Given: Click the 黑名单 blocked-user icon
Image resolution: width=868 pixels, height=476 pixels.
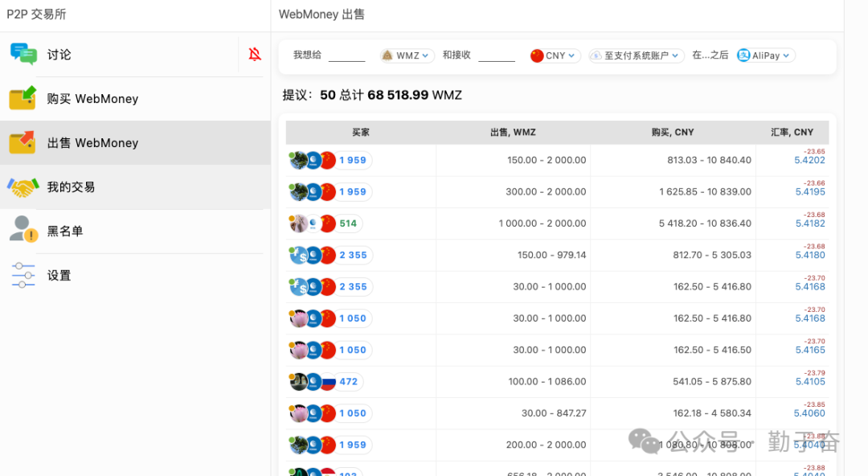Looking at the screenshot, I should pos(22,230).
